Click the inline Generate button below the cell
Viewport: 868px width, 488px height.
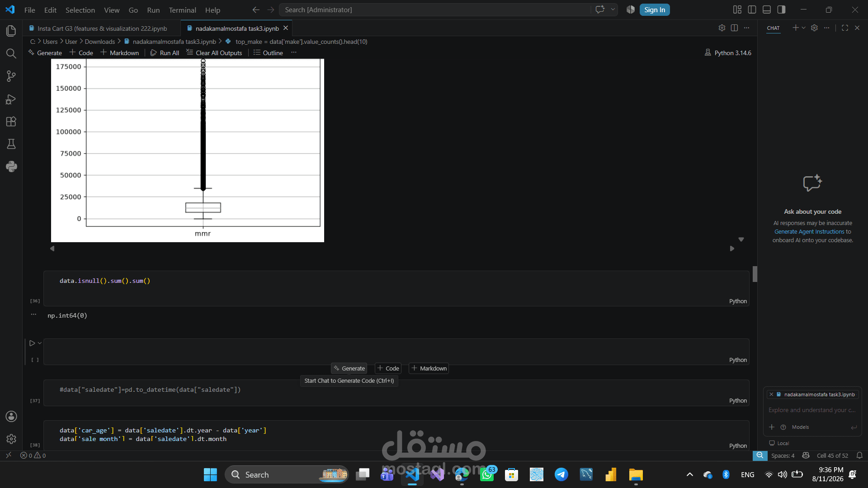349,368
